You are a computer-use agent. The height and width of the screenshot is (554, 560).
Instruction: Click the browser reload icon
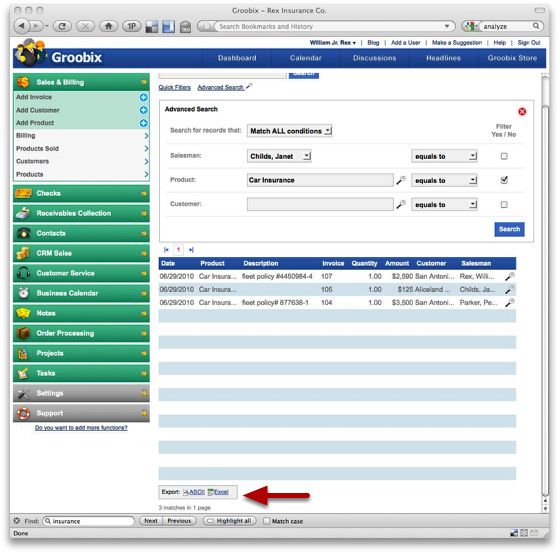(62, 26)
